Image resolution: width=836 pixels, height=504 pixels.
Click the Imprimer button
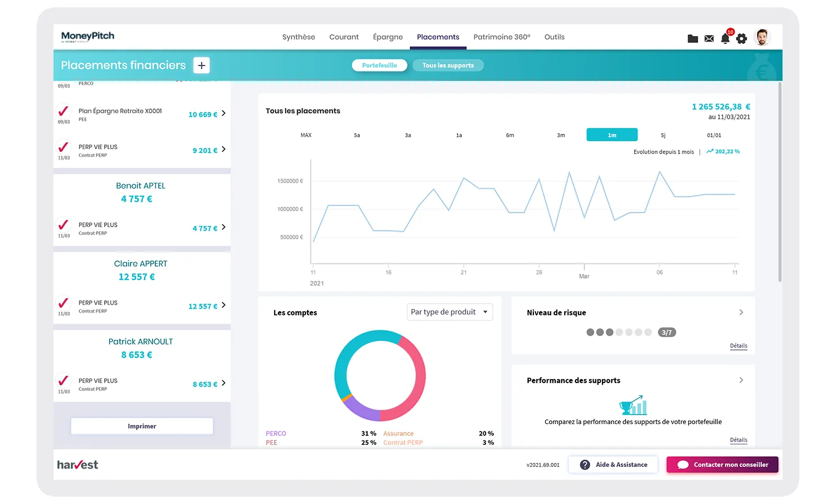click(142, 426)
